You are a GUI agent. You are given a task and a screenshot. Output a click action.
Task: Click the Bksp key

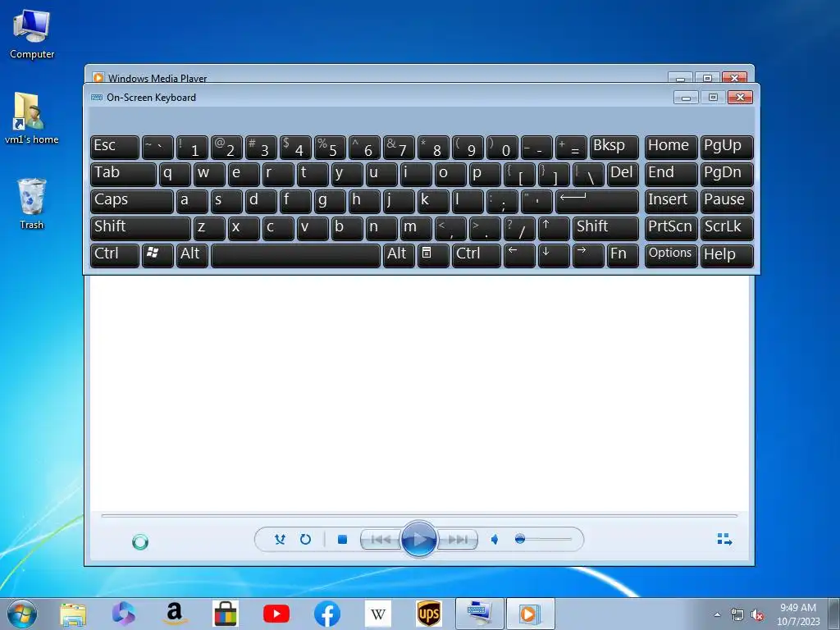click(x=614, y=148)
